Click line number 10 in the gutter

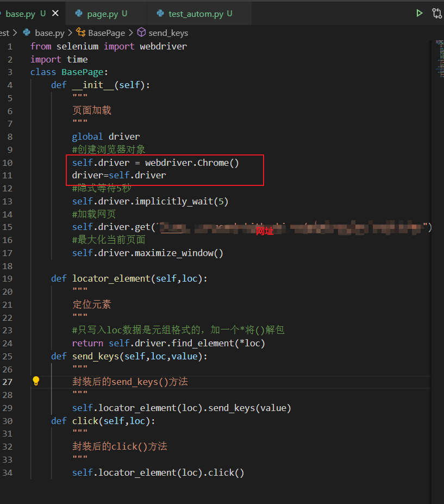pos(8,163)
